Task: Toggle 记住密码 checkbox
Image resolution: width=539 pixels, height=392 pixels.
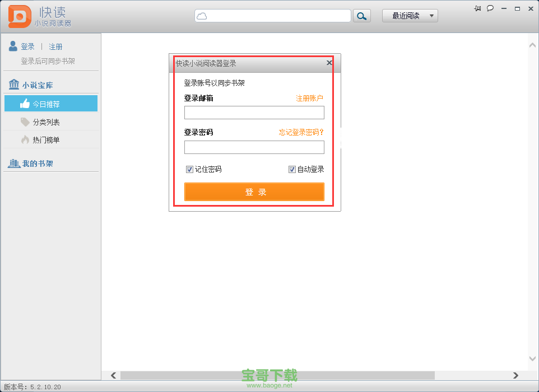Action: pyautogui.click(x=189, y=169)
